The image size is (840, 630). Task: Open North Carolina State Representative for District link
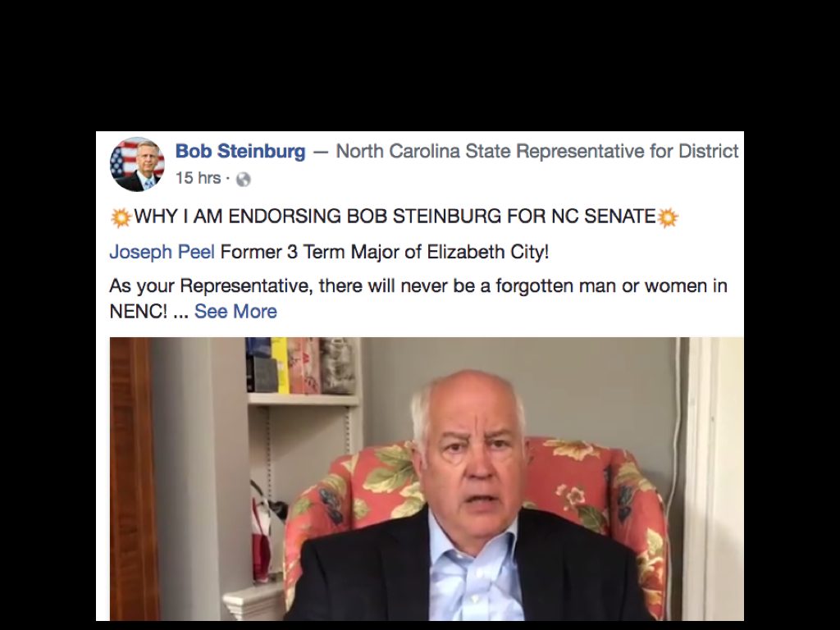coord(537,151)
